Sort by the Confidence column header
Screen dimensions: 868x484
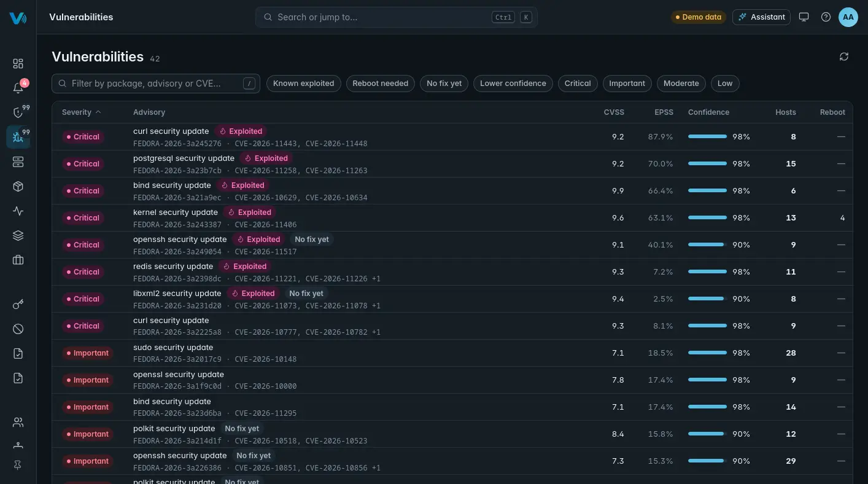pos(708,112)
